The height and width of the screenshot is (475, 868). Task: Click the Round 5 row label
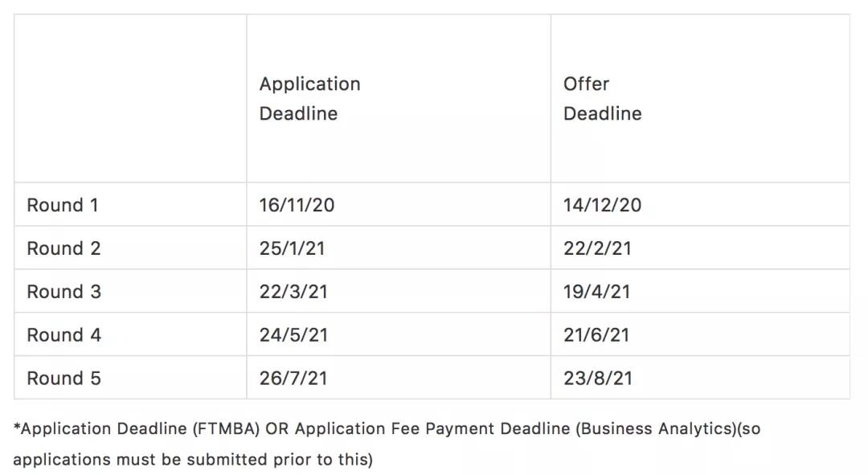(x=64, y=379)
